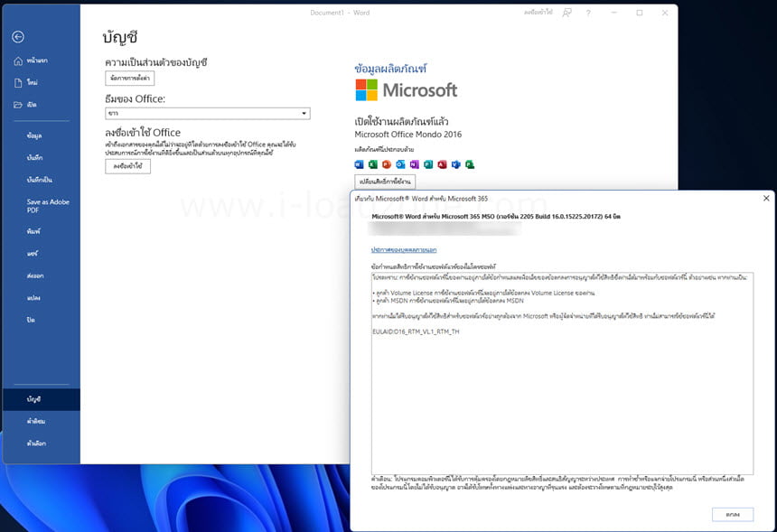Click the Volume License bullet line
Image resolution: width=777 pixels, height=532 pixels.
pyautogui.click(x=483, y=293)
